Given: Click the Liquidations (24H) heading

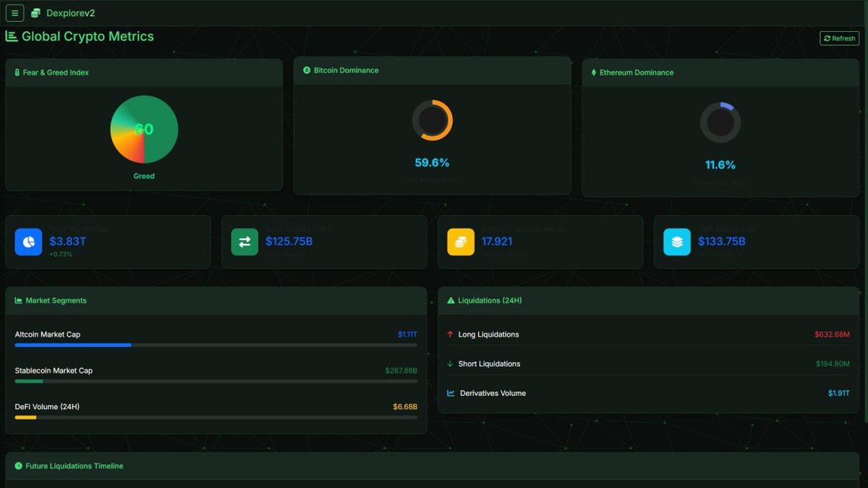Looking at the screenshot, I should (490, 300).
